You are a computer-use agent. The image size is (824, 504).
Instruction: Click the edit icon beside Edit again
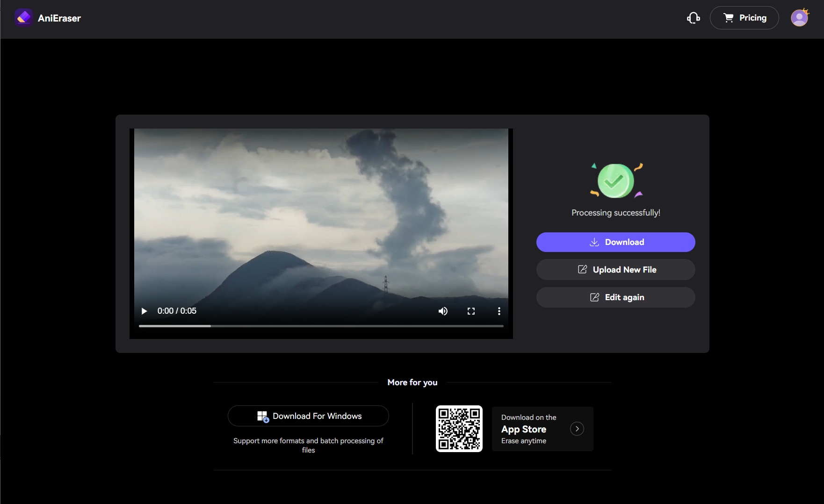[x=594, y=297]
